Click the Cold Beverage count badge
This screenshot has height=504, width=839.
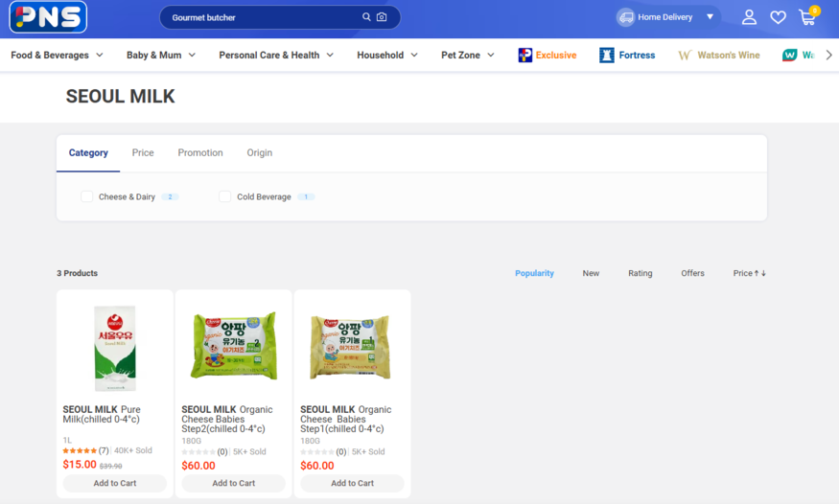pyautogui.click(x=306, y=196)
